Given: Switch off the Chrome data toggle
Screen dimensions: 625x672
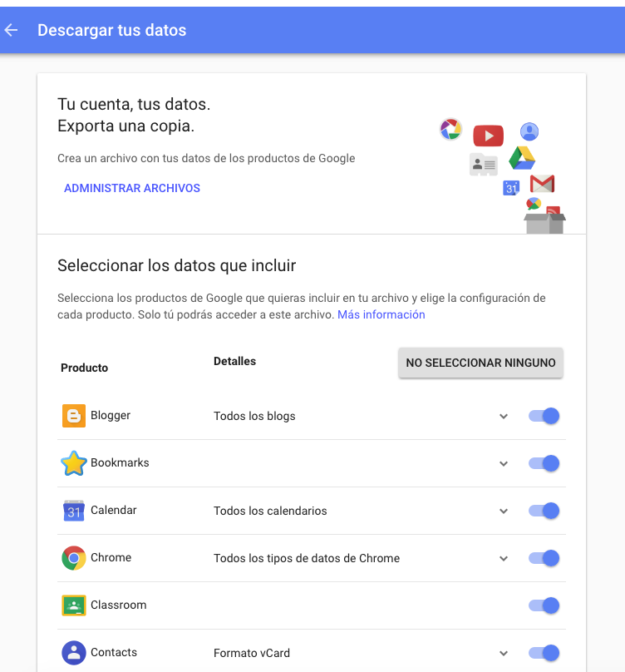Looking at the screenshot, I should (544, 558).
